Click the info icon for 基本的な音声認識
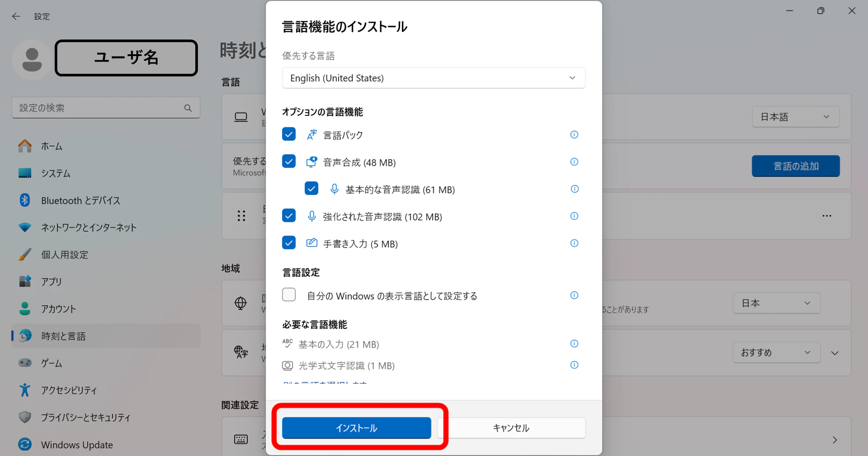 (574, 189)
